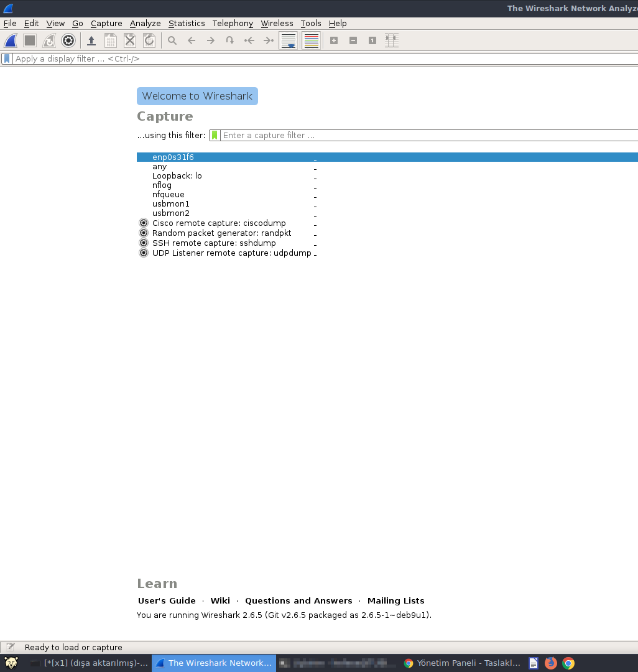Start capturing packets with the shark fin icon
This screenshot has height=672, width=638.
click(x=11, y=40)
